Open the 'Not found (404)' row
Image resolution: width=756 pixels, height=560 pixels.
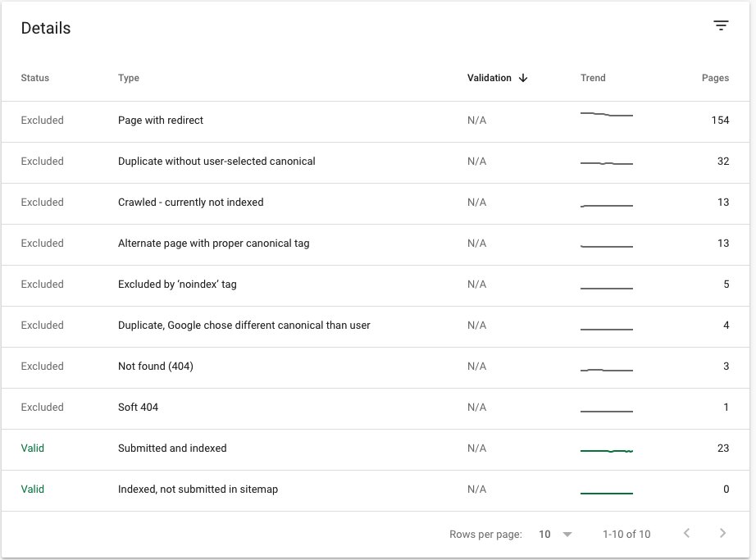click(x=375, y=367)
